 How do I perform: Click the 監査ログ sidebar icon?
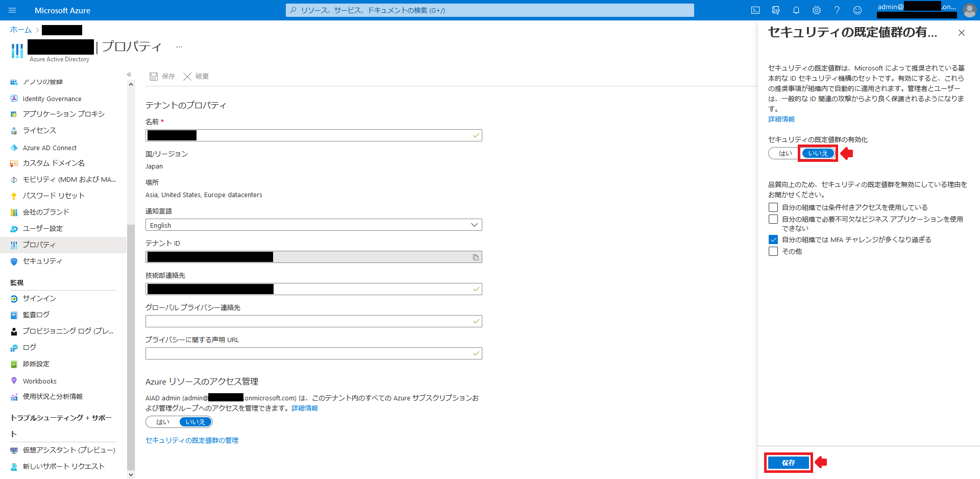[x=14, y=315]
